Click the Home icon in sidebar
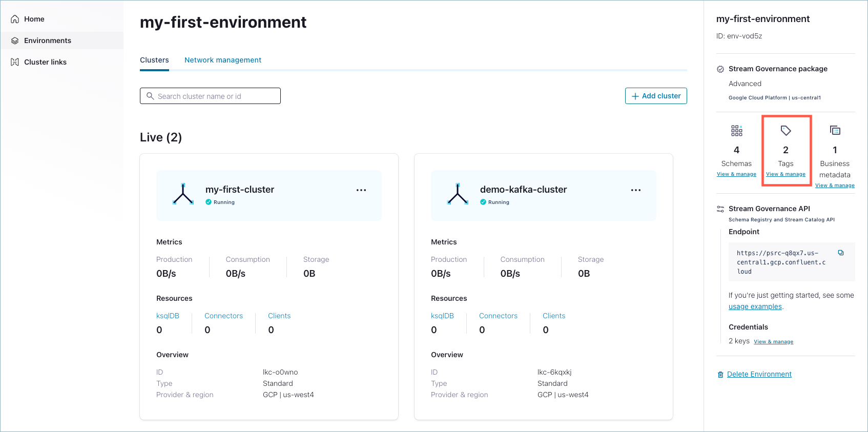This screenshot has width=868, height=432. tap(15, 19)
